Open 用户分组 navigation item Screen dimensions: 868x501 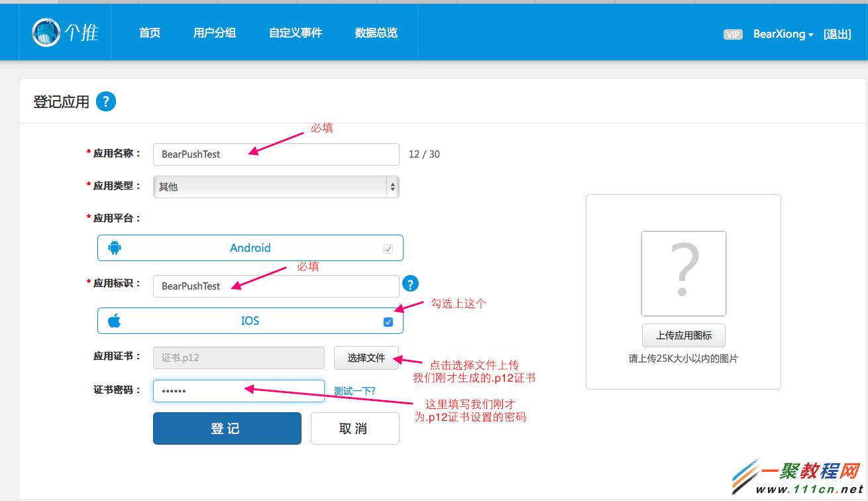tap(215, 32)
